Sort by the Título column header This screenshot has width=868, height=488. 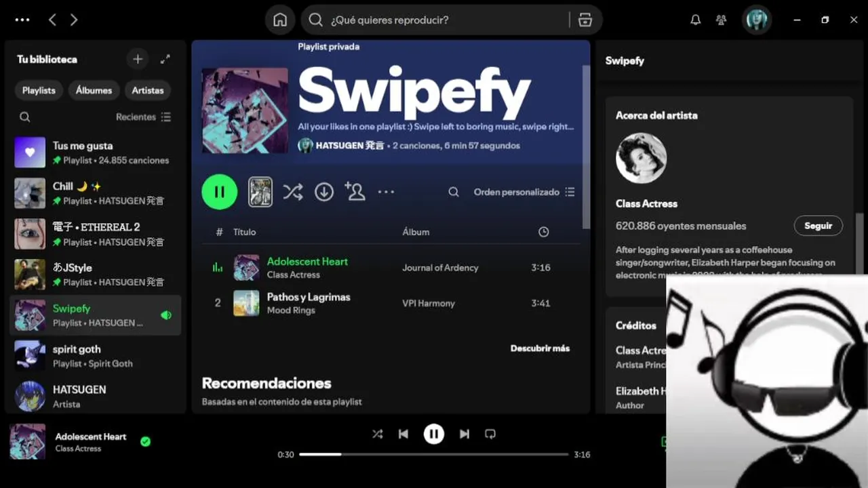244,232
